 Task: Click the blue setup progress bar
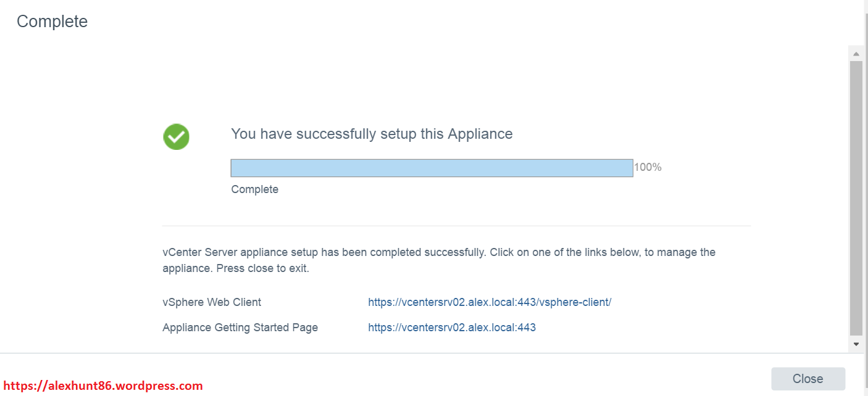pyautogui.click(x=432, y=168)
